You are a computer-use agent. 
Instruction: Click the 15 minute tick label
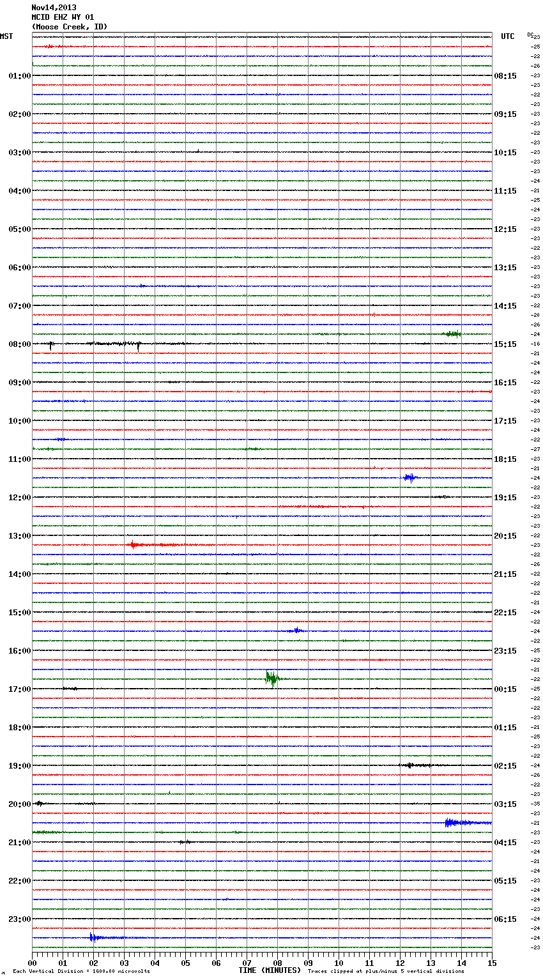coord(492,963)
